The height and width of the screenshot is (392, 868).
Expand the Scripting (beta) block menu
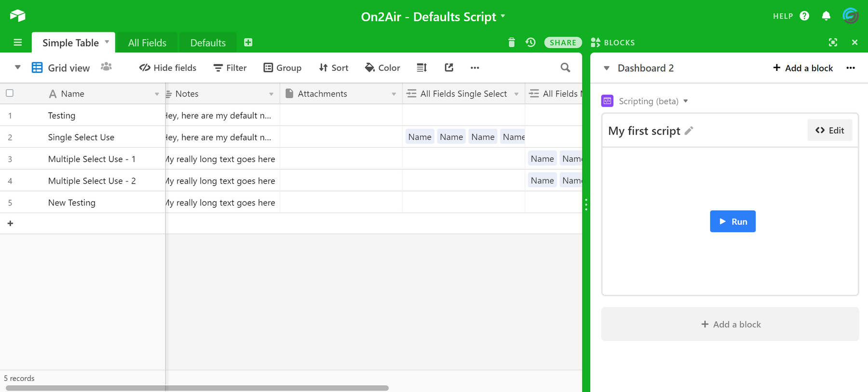[685, 101]
